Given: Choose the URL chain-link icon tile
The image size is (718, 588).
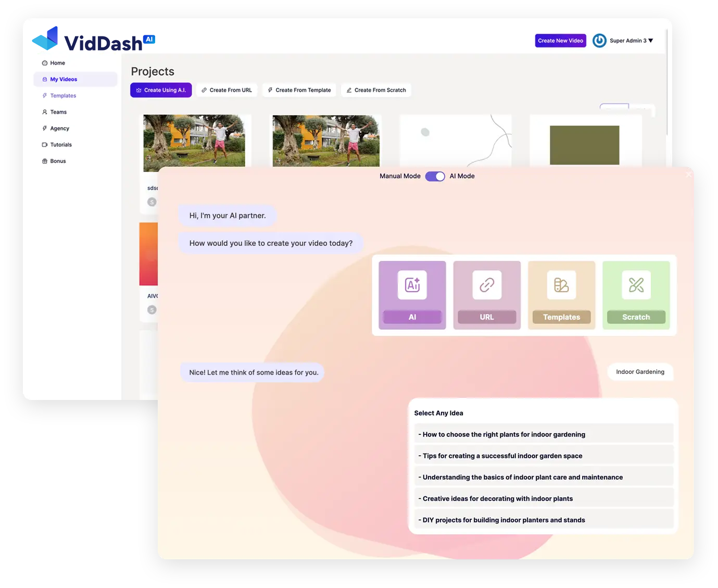Looking at the screenshot, I should click(x=487, y=295).
